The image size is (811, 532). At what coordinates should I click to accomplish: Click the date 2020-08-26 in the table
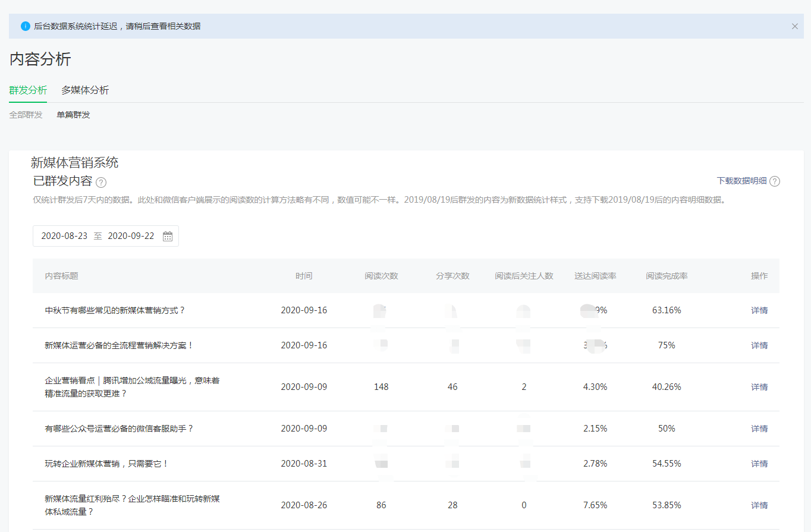(x=304, y=505)
